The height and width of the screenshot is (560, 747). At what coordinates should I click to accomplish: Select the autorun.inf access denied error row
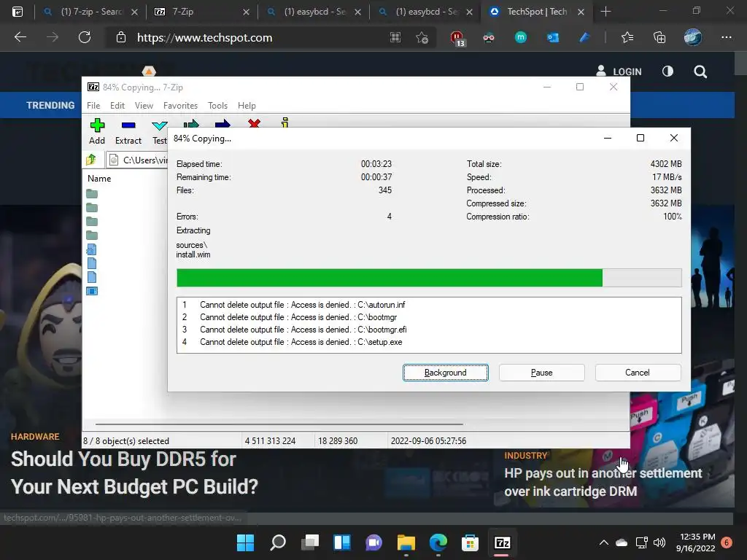(429, 305)
